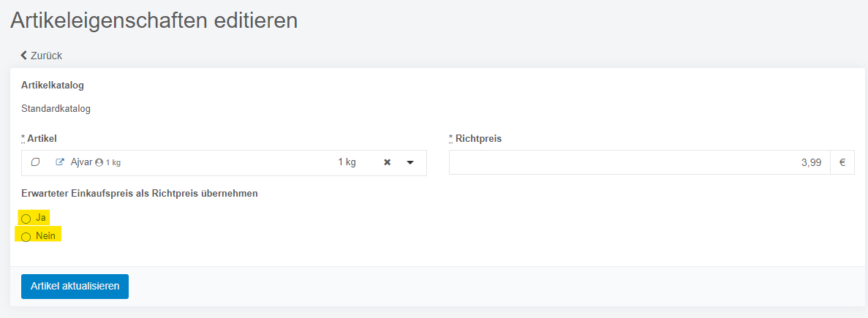Click the Artikel aktualisieren button
Screen dimensions: 868x318
coord(75,287)
